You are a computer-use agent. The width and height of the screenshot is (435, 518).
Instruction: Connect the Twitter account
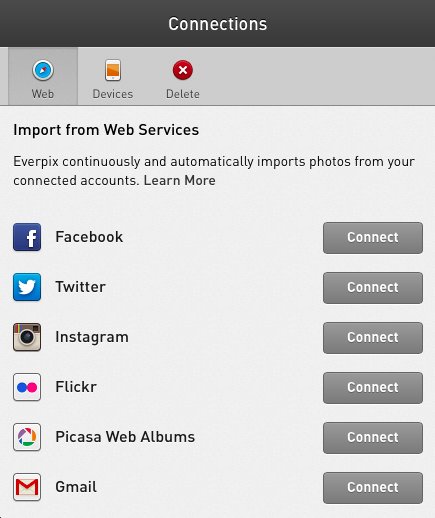(373, 288)
